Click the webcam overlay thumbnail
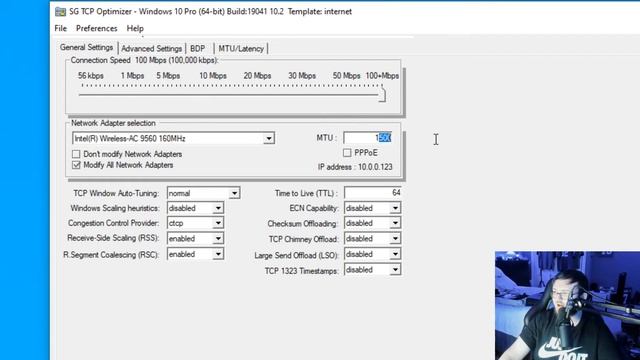Image resolution: width=640 pixels, height=360 pixels. pyautogui.click(x=567, y=306)
